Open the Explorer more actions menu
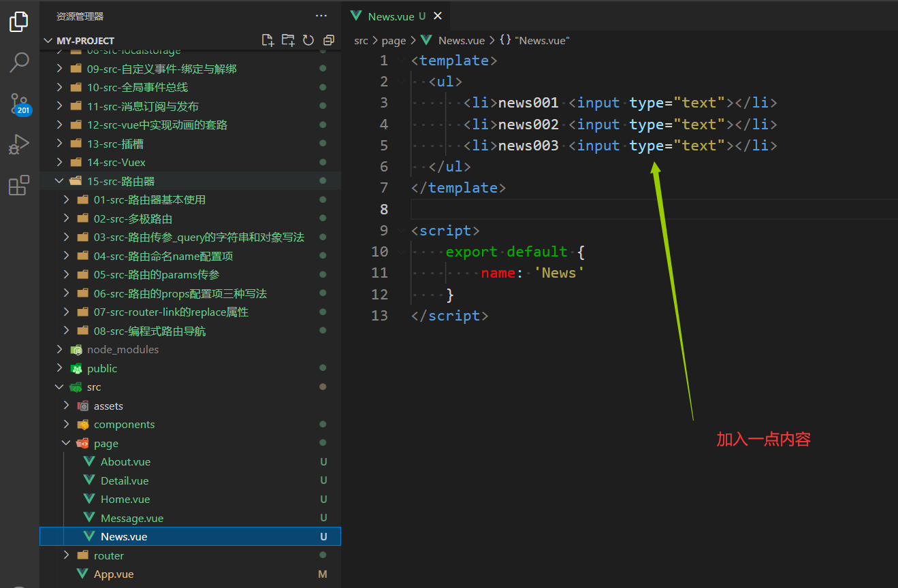The width and height of the screenshot is (898, 588). pyautogui.click(x=321, y=16)
